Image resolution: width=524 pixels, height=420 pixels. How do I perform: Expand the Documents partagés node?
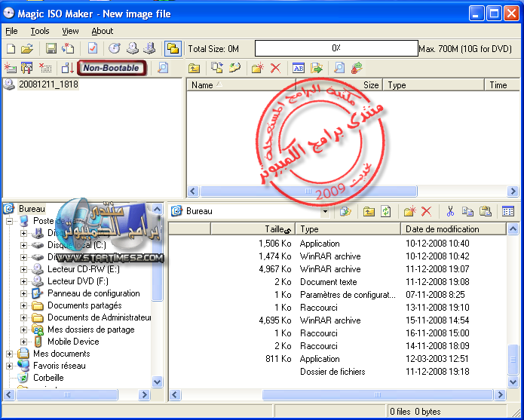tap(23, 305)
